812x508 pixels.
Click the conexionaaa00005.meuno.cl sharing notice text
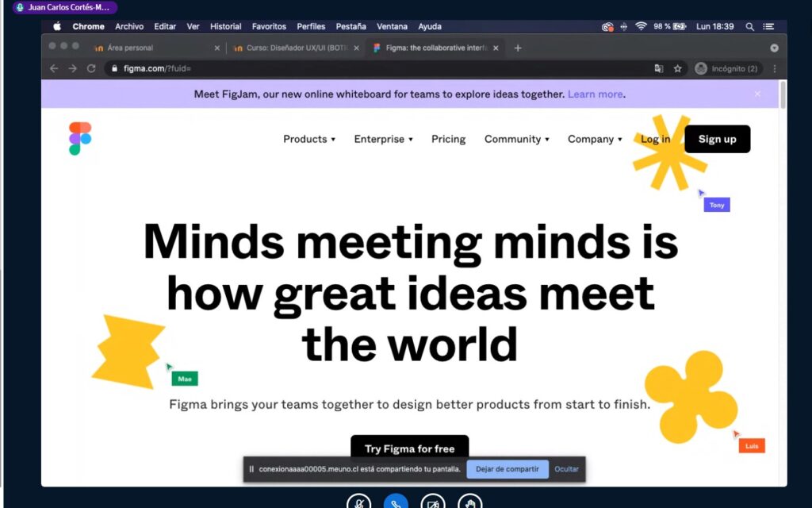[359, 469]
